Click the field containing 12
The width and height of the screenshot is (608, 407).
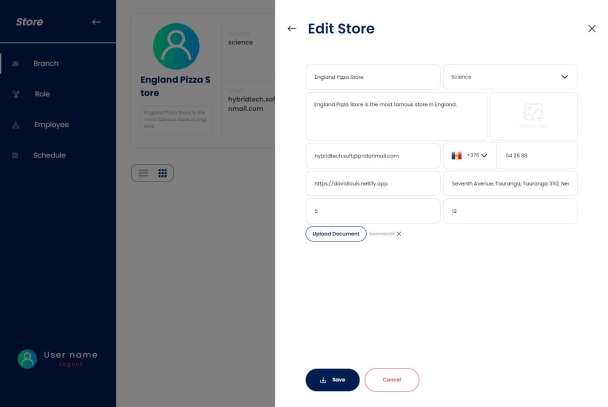tap(510, 211)
